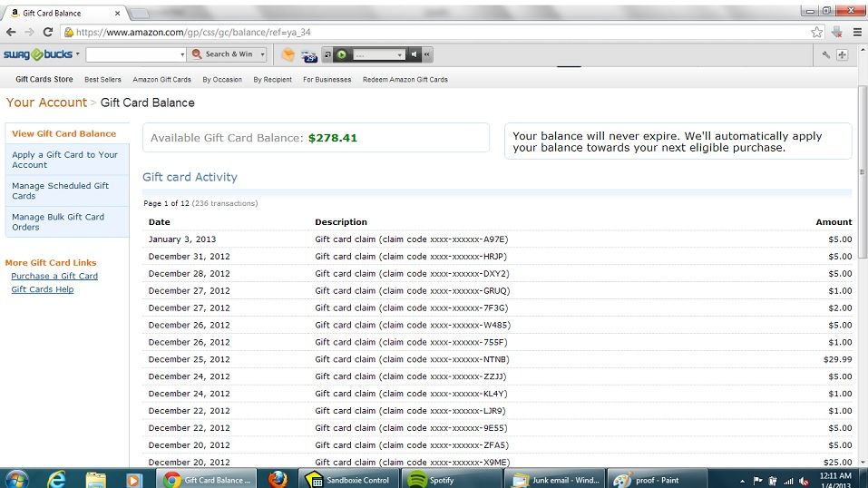This screenshot has width=868, height=488.
Task: Open Redeem Amazon Gift Cards nav item
Action: [405, 80]
